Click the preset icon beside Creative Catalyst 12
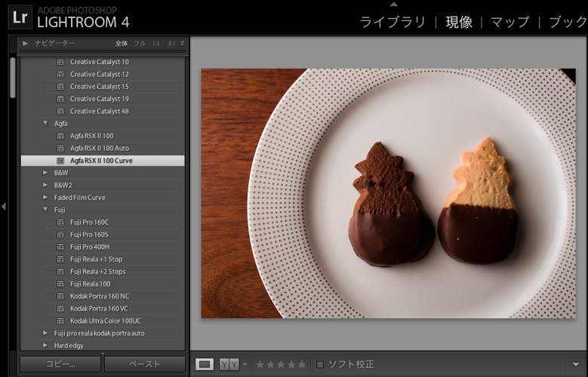 tap(60, 75)
